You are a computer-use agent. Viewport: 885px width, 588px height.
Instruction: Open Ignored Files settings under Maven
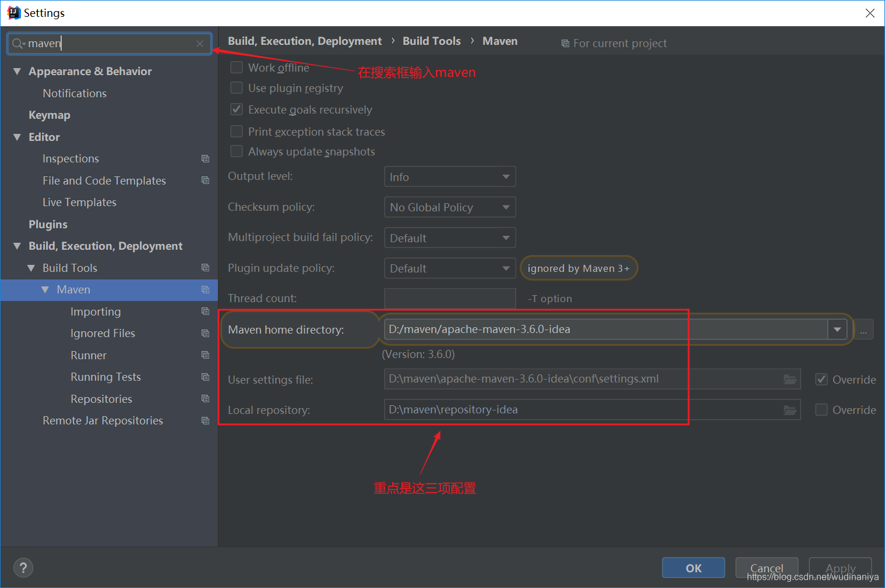click(103, 334)
